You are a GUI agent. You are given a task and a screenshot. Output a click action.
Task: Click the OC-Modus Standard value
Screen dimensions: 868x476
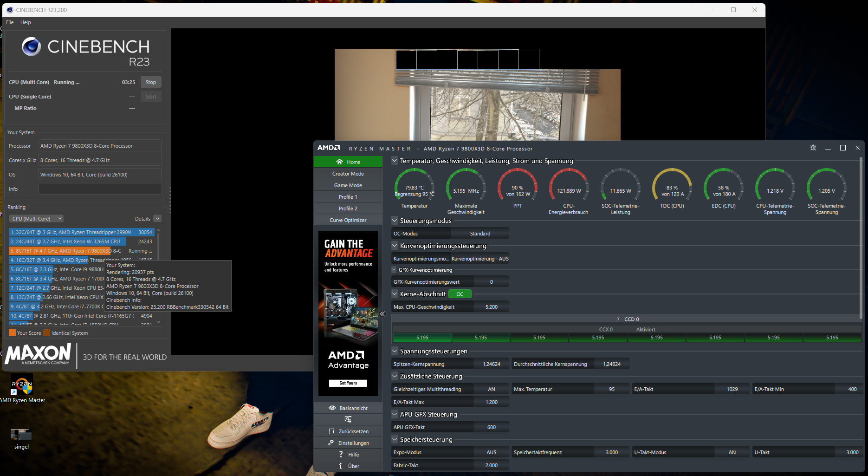tap(480, 234)
